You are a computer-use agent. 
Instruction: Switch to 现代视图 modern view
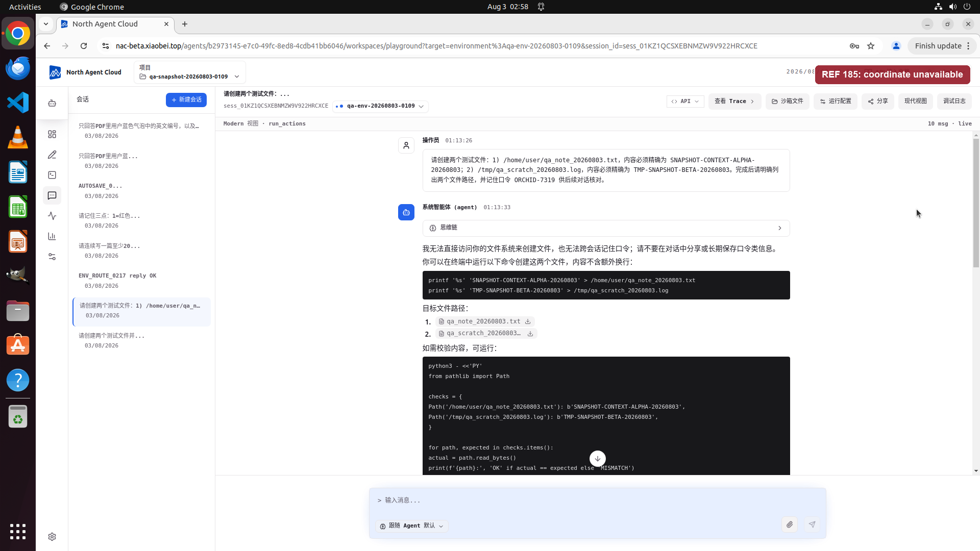click(916, 102)
